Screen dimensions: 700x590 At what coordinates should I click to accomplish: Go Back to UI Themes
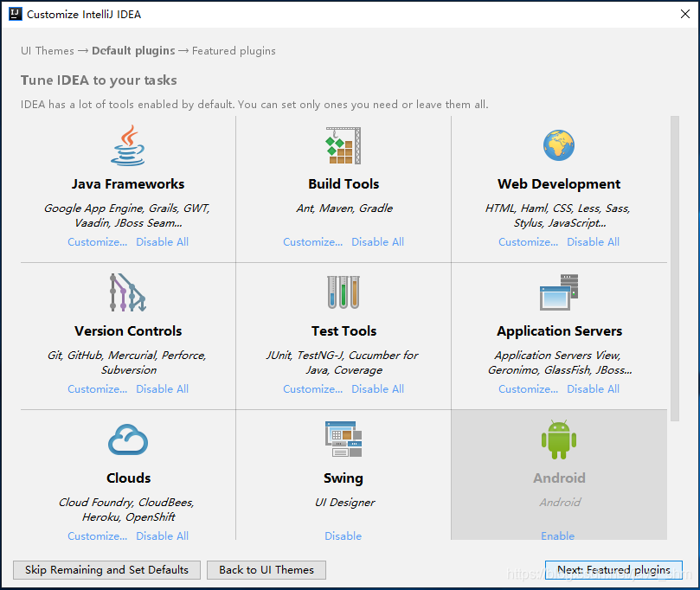pyautogui.click(x=267, y=570)
